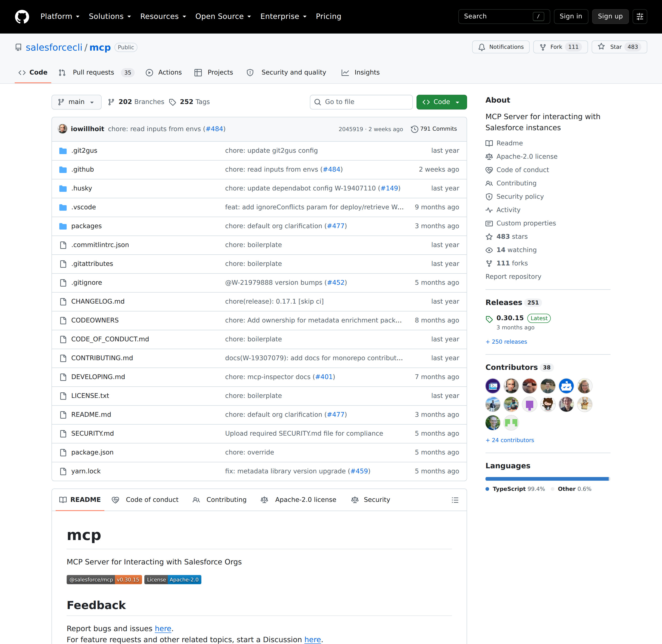
Task: Switch to the Pull requests tab
Action: [x=96, y=72]
